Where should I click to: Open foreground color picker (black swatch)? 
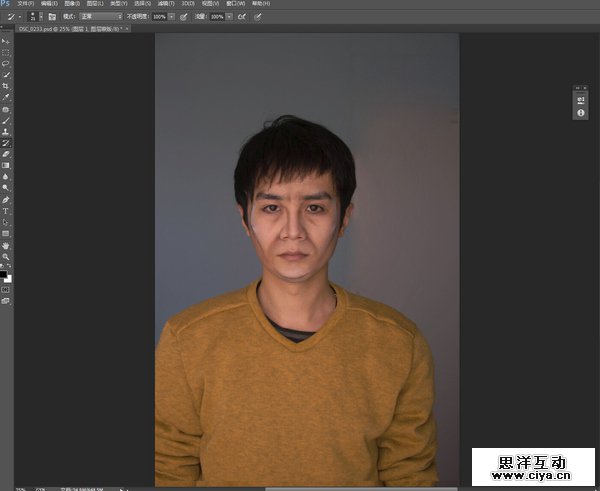(x=3, y=274)
